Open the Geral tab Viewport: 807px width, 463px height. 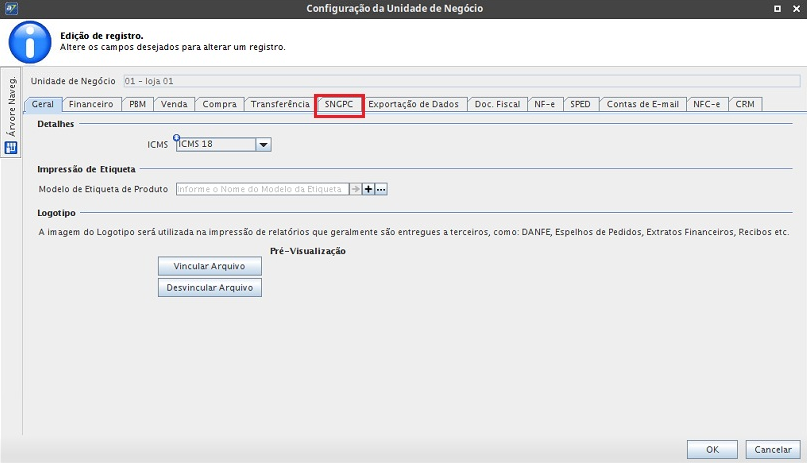43,104
